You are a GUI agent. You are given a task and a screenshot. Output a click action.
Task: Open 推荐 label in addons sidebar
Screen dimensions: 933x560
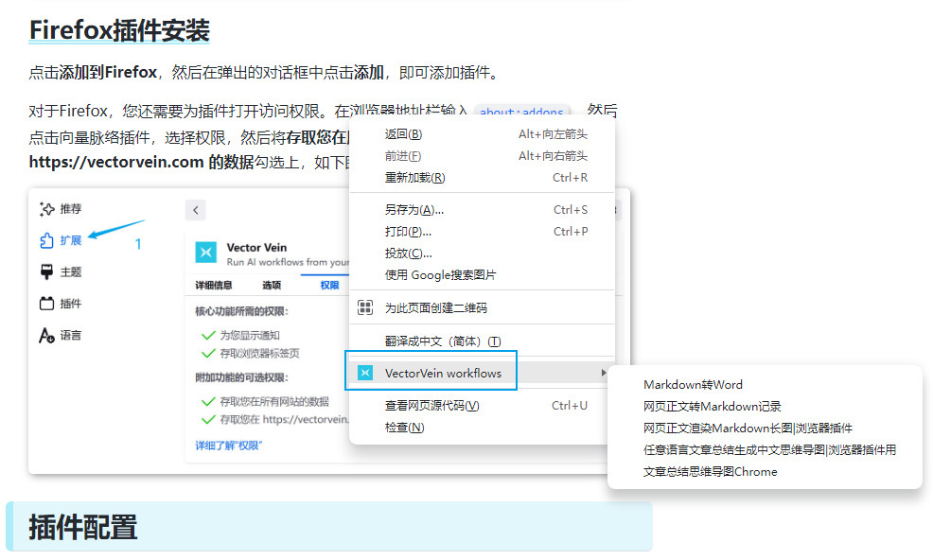[x=71, y=209]
